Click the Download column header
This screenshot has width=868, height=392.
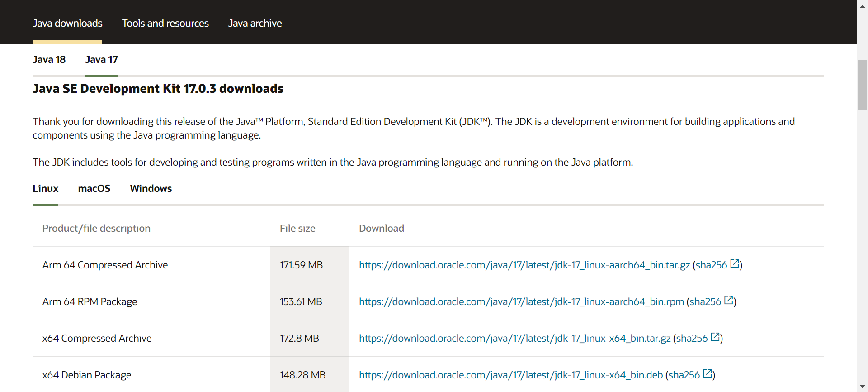click(382, 228)
